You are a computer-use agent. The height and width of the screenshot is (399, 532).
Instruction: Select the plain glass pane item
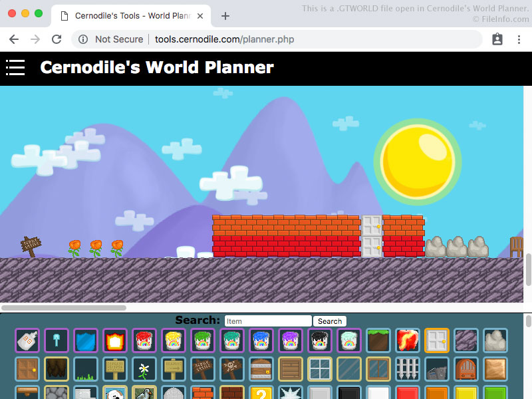click(348, 369)
